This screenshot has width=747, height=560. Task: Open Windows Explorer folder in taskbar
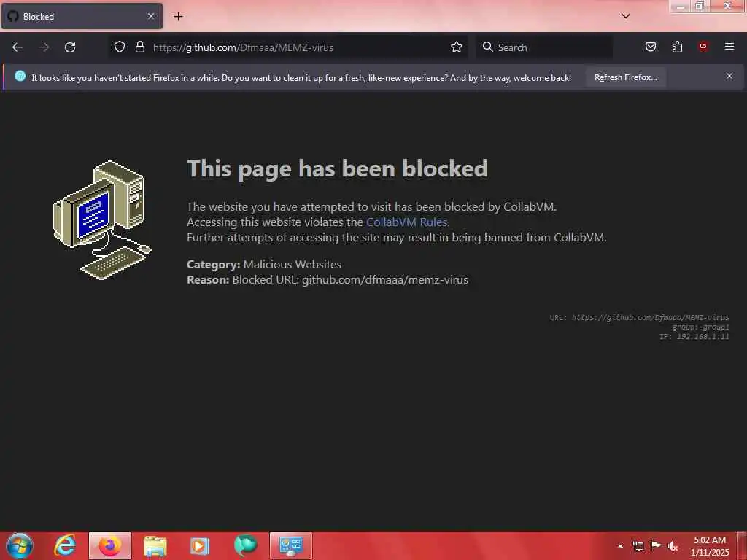pos(155,545)
